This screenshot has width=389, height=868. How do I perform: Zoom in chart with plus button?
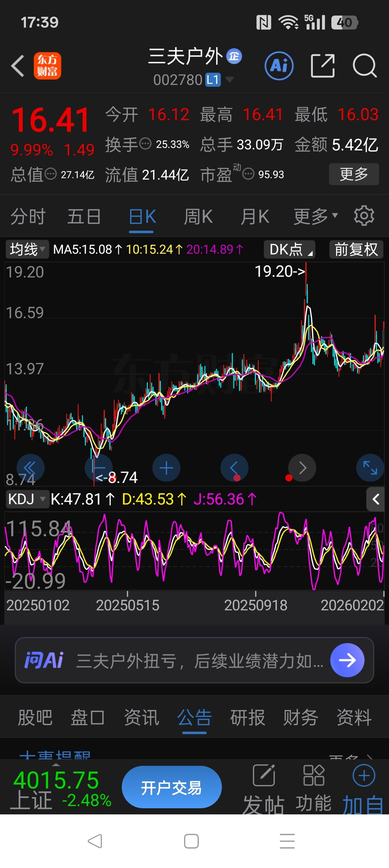tap(166, 468)
